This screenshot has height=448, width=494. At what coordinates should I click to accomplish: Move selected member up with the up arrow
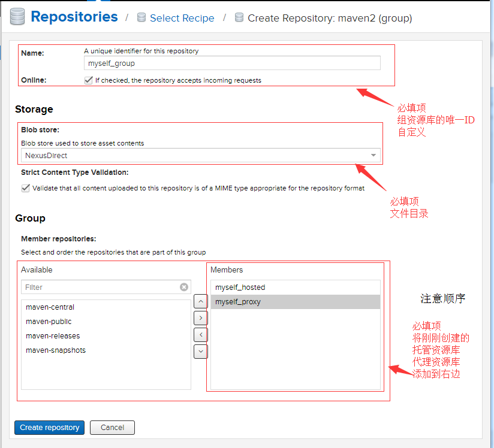[x=201, y=302]
